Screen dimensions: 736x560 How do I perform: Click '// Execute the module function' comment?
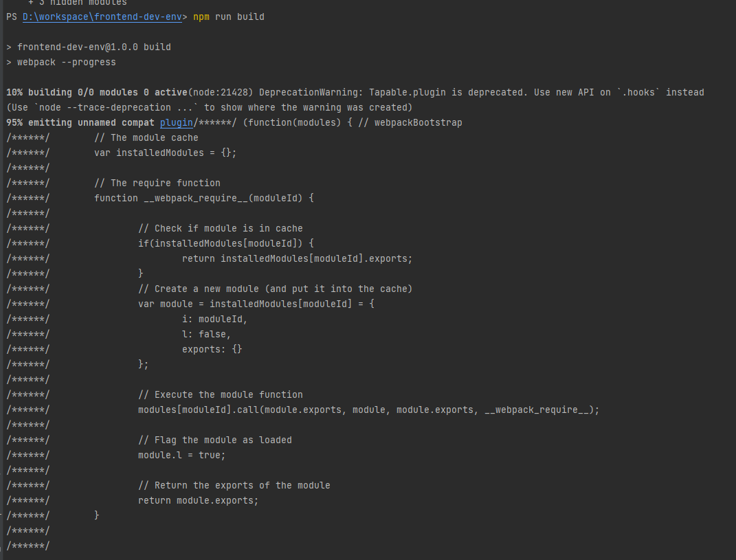point(221,395)
